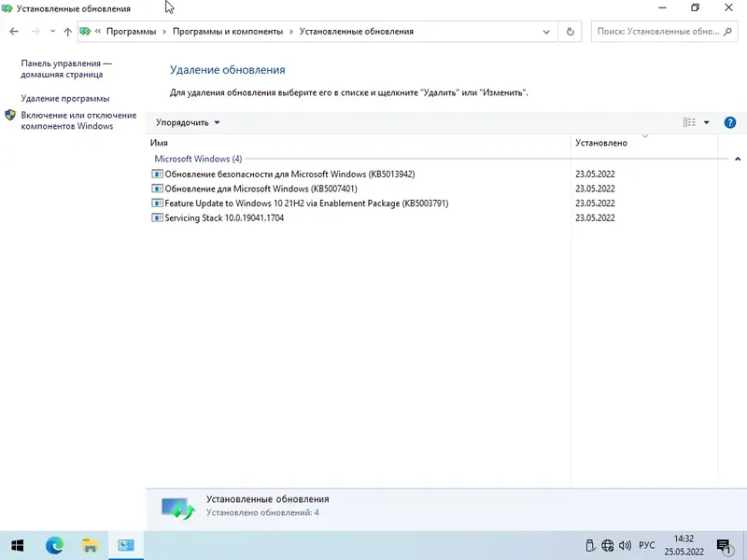Screen dimensions: 747x560
Task: Select Установленные обновления breadcrumb
Action: [357, 32]
